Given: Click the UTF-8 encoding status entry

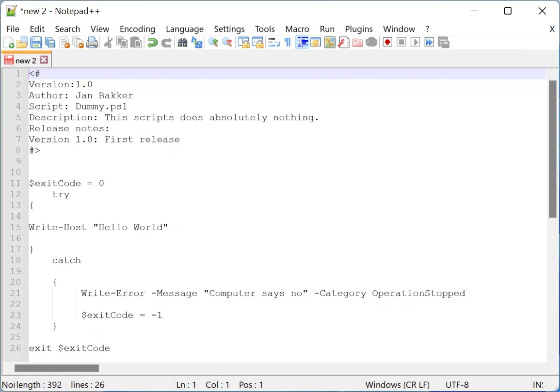Looking at the screenshot, I should point(457,385).
